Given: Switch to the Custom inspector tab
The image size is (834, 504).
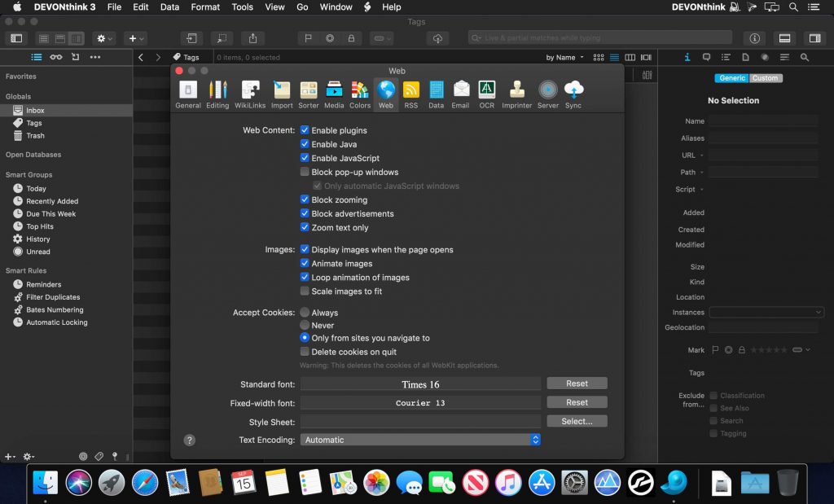Looking at the screenshot, I should click(765, 78).
